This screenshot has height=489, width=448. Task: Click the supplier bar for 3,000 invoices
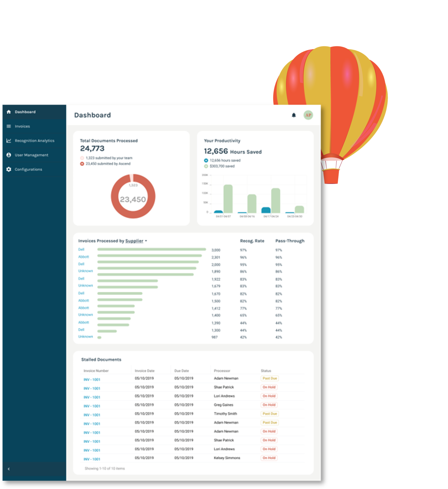click(x=152, y=249)
